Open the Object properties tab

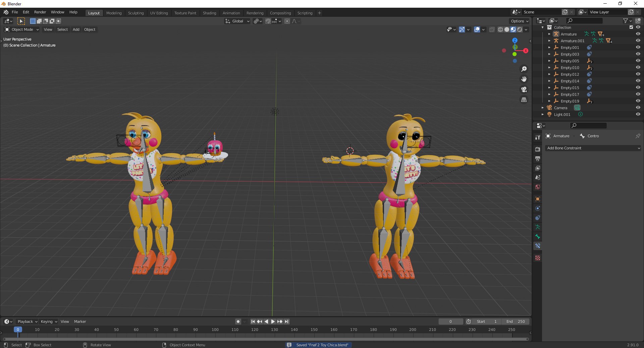(x=538, y=199)
